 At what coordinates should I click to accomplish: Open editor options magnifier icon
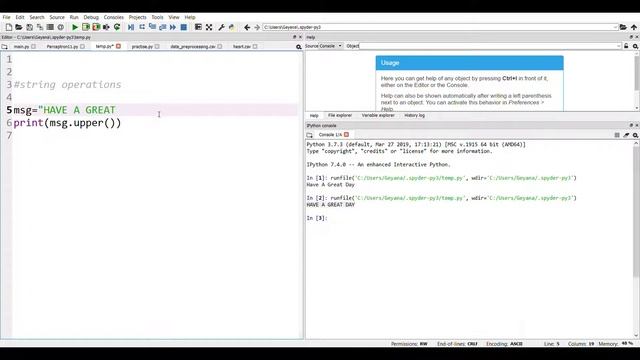[299, 47]
